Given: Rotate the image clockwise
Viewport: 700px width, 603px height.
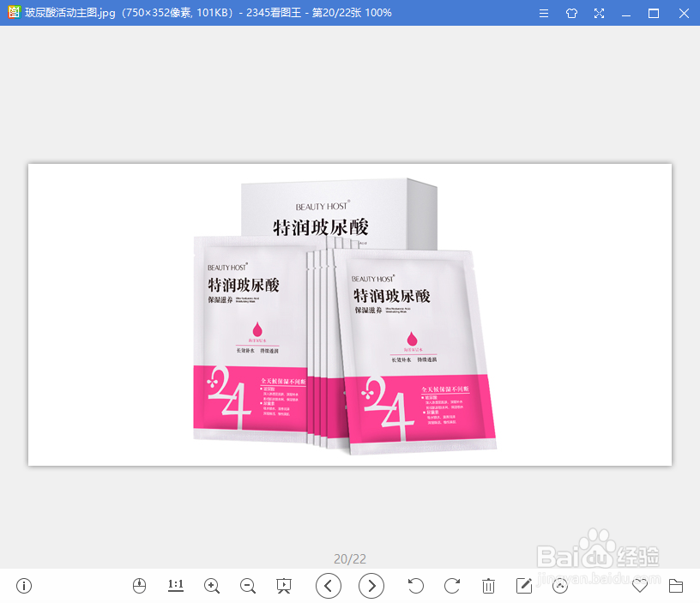Looking at the screenshot, I should pos(452,586).
